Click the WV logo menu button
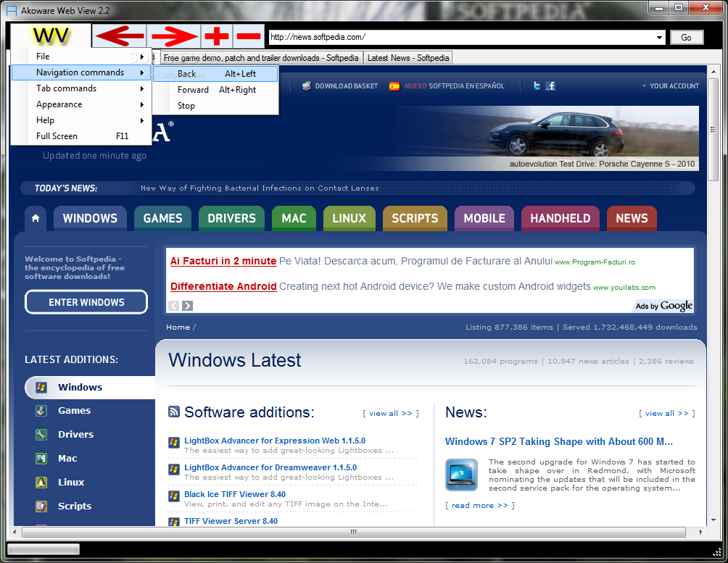This screenshot has height=563, width=728. coord(51,36)
